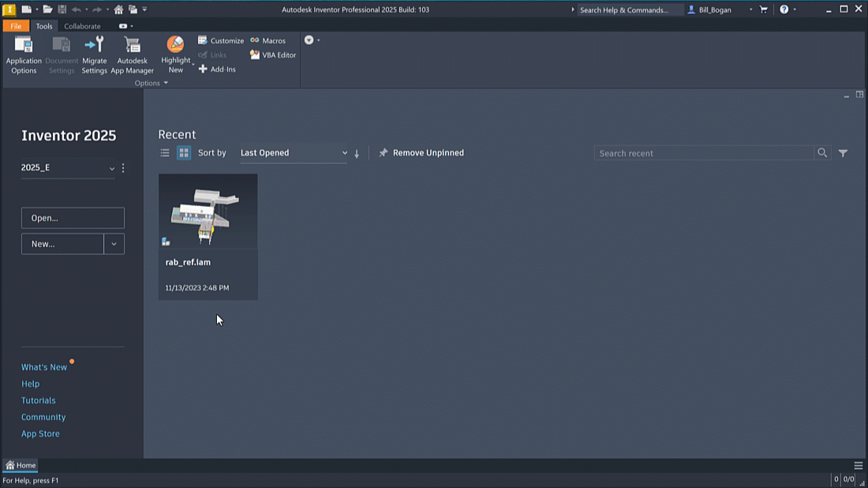Click the Highlight New icon
The height and width of the screenshot is (488, 868).
(x=175, y=44)
